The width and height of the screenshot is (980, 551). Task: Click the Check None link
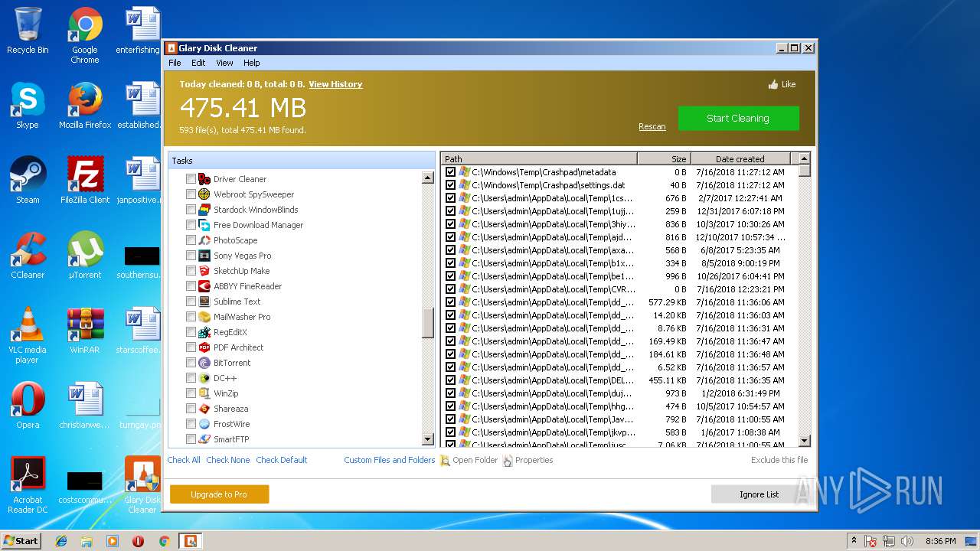tap(228, 460)
